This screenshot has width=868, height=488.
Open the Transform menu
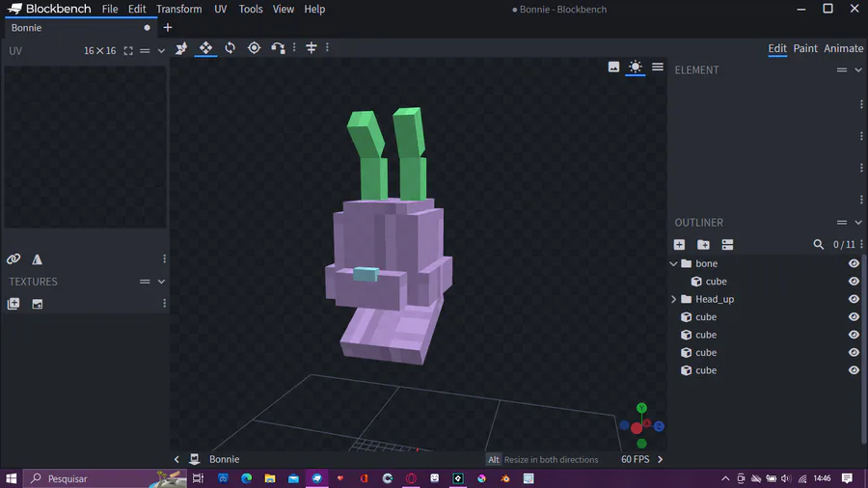(178, 10)
